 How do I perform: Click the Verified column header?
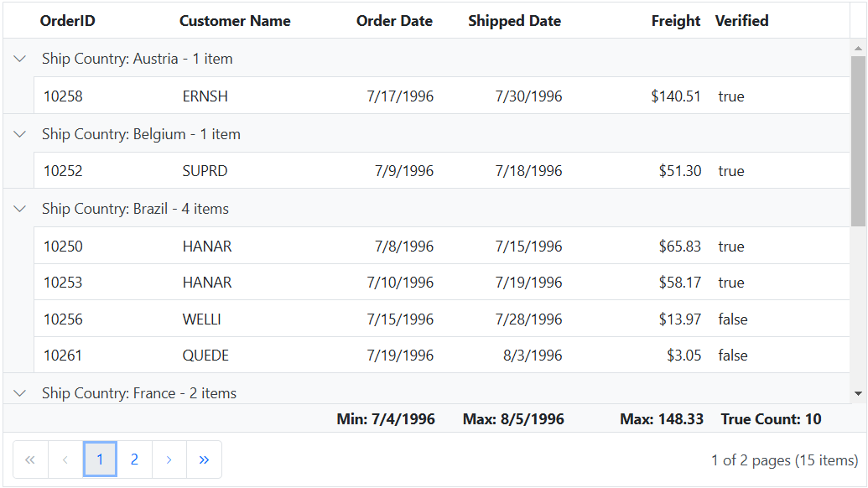pos(741,21)
